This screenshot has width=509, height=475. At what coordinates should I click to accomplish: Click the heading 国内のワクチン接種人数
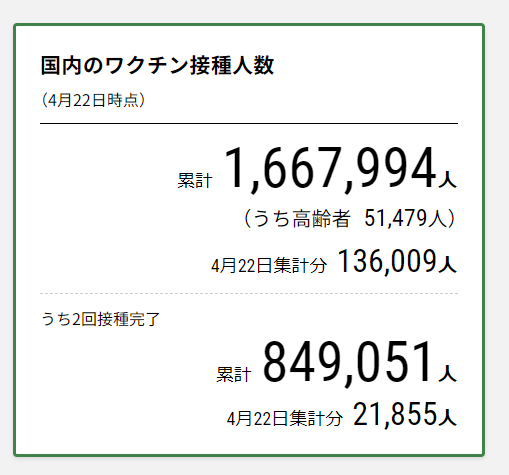click(157, 65)
